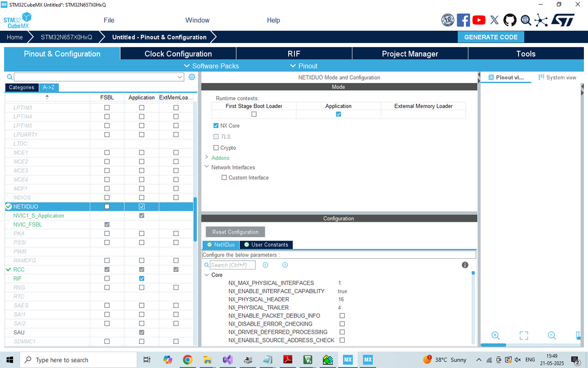Open the ST Facebook page icon
The width and height of the screenshot is (588, 368).
464,19
